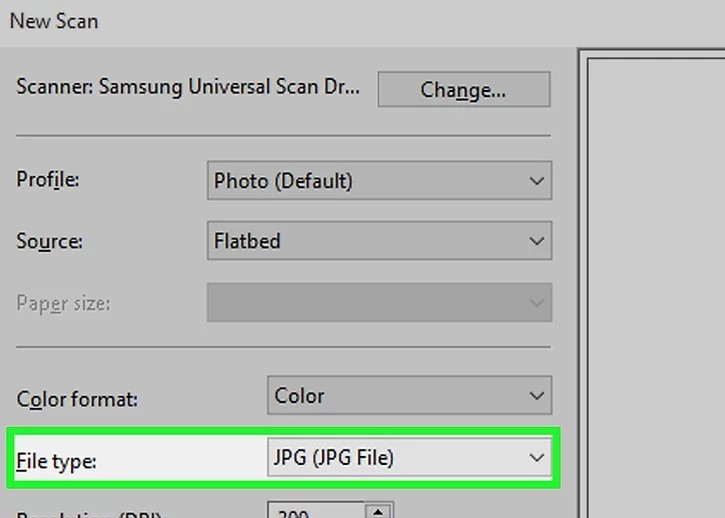Click the "Color format:" label text
The height and width of the screenshot is (518, 725).
tap(77, 399)
